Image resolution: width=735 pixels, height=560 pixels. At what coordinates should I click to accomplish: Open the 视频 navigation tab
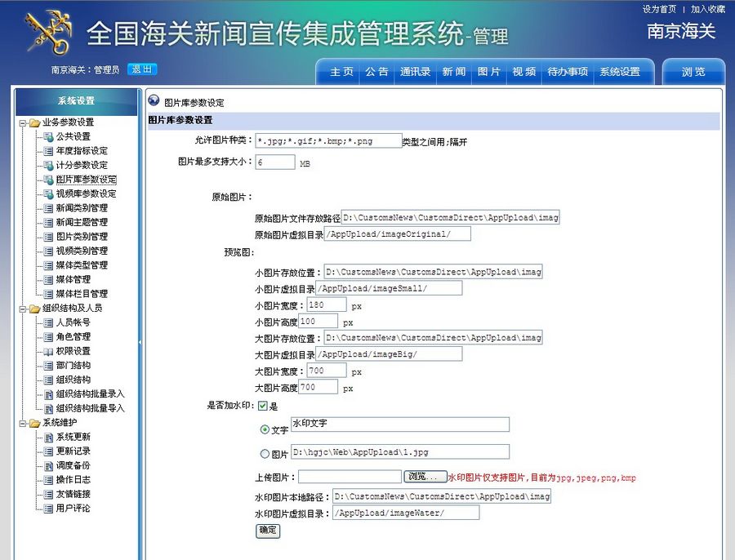(524, 72)
